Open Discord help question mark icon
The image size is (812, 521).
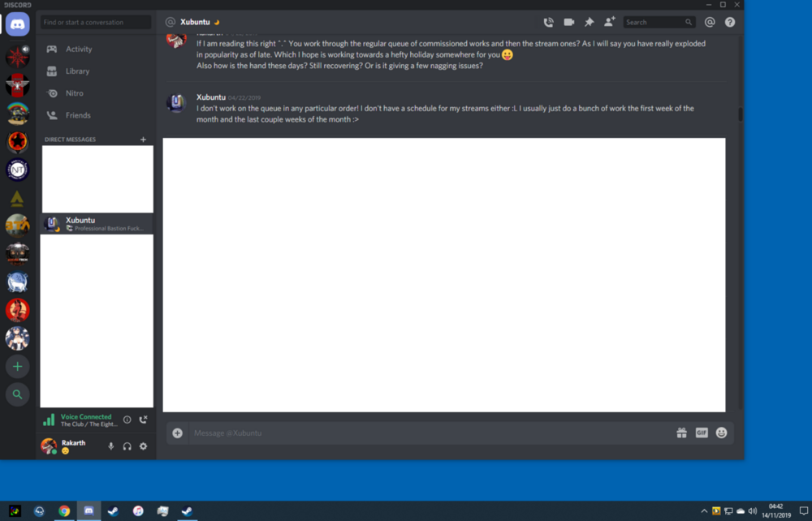point(730,22)
